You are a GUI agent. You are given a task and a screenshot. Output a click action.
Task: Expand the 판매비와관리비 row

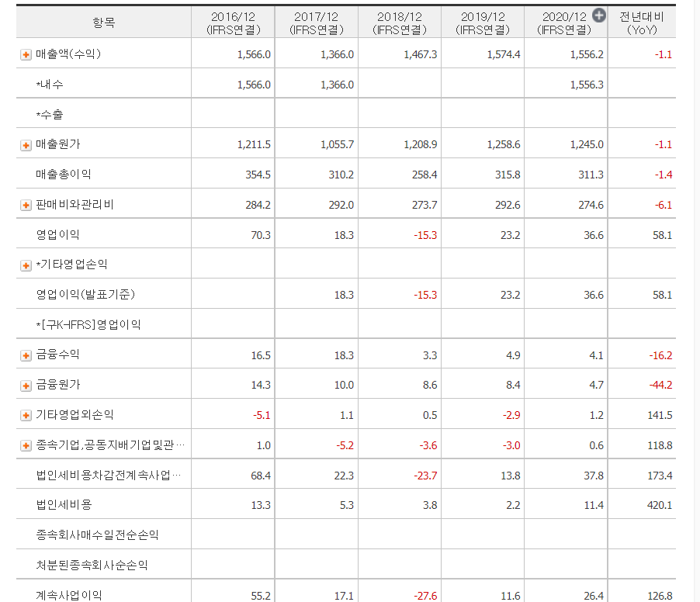[26, 206]
